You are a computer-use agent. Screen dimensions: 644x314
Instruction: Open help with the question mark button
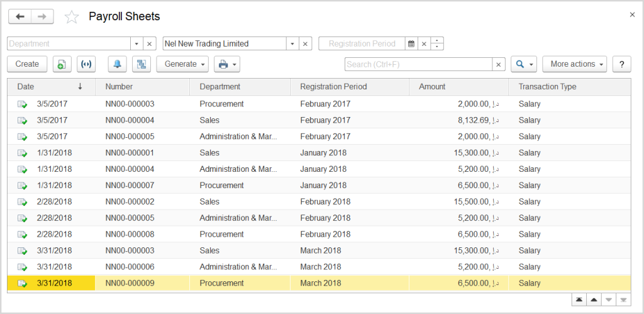622,64
